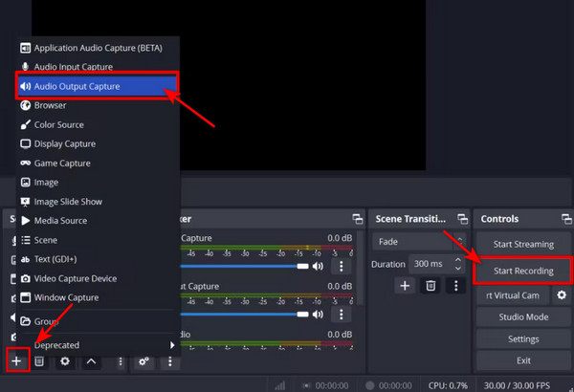The image size is (574, 392).
Task: Click the Exit button
Action: (523, 360)
